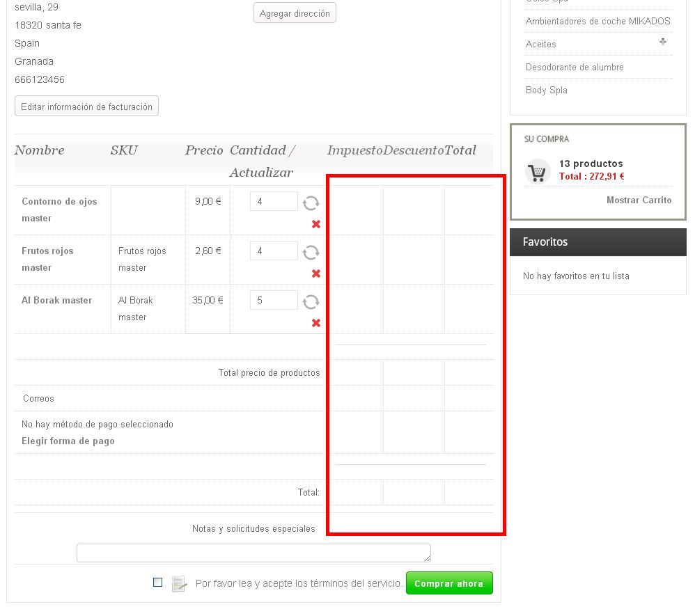Click the Correos shipping method text
This screenshot has height=616, width=695.
click(x=38, y=398)
